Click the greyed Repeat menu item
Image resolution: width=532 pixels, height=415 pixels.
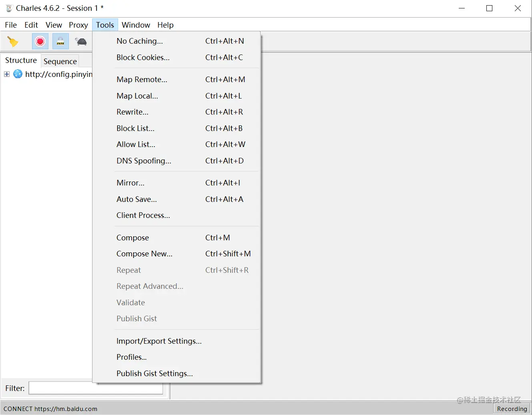click(x=177, y=270)
